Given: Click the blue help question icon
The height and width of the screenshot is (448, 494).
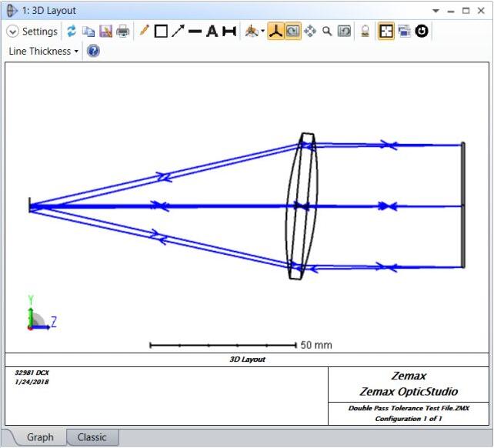Looking at the screenshot, I should [x=93, y=51].
